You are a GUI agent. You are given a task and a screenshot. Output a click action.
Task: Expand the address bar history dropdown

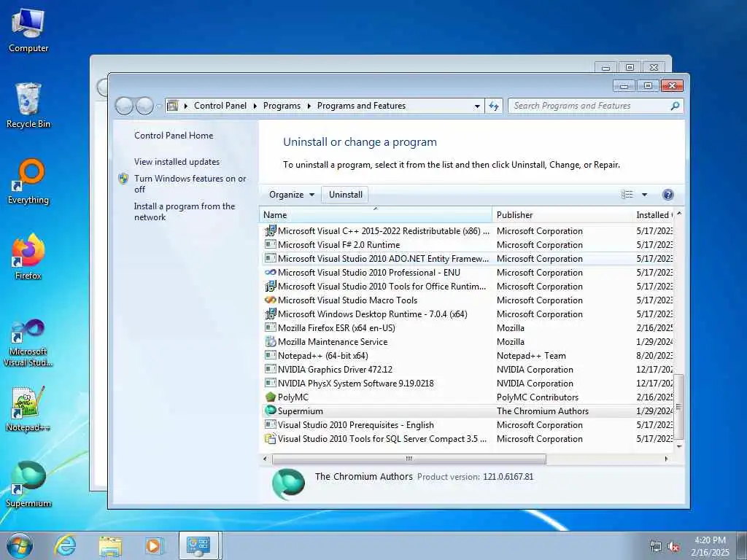[x=477, y=106]
